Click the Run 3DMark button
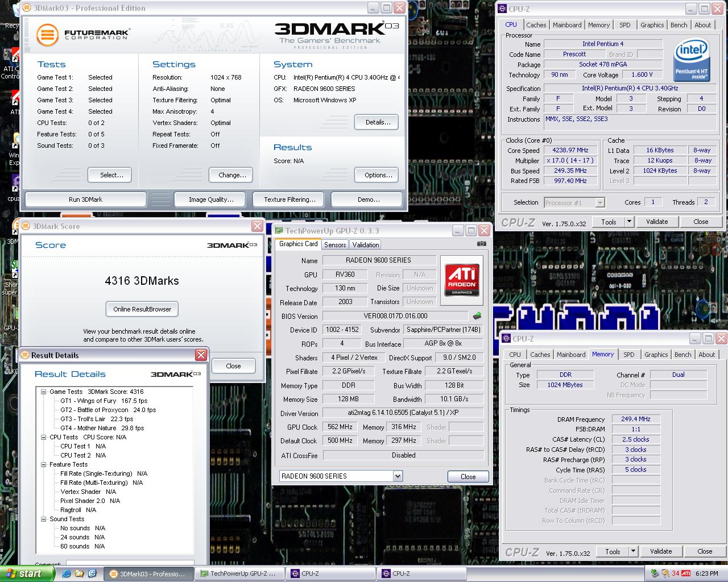 pos(85,199)
